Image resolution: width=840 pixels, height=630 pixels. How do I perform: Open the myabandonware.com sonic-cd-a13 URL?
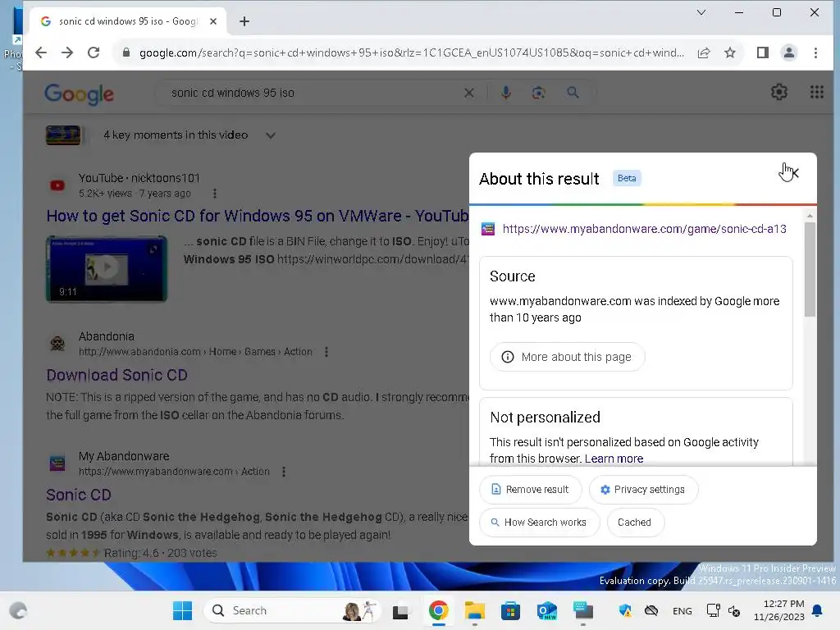645,230
